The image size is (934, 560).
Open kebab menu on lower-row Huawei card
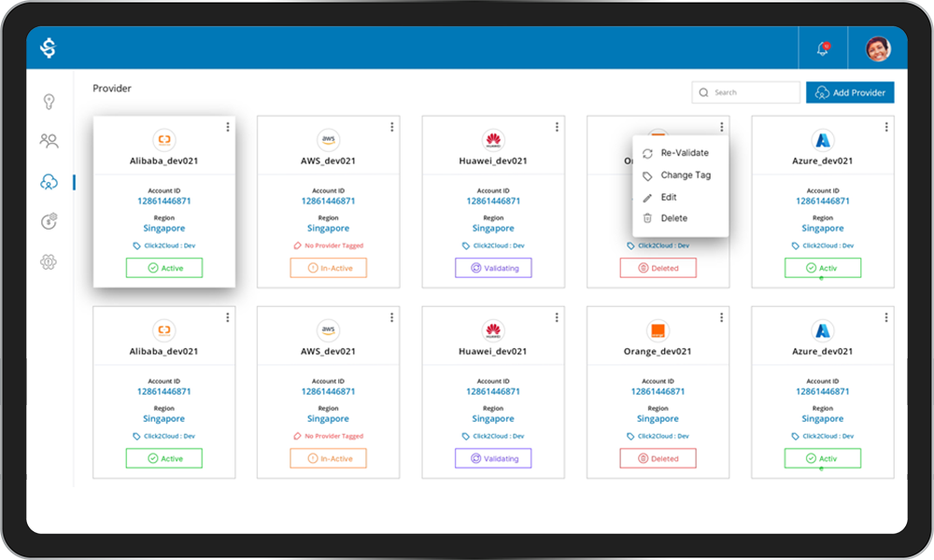pyautogui.click(x=557, y=317)
